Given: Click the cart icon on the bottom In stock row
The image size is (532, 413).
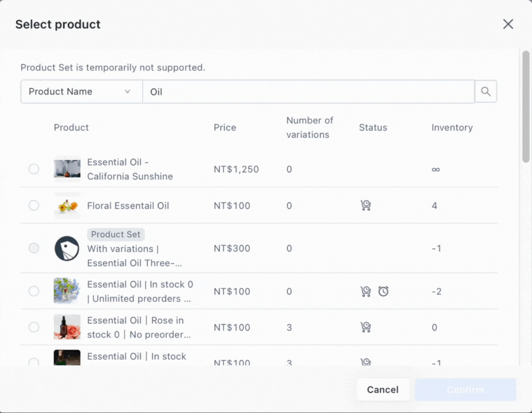Looking at the screenshot, I should [365, 361].
